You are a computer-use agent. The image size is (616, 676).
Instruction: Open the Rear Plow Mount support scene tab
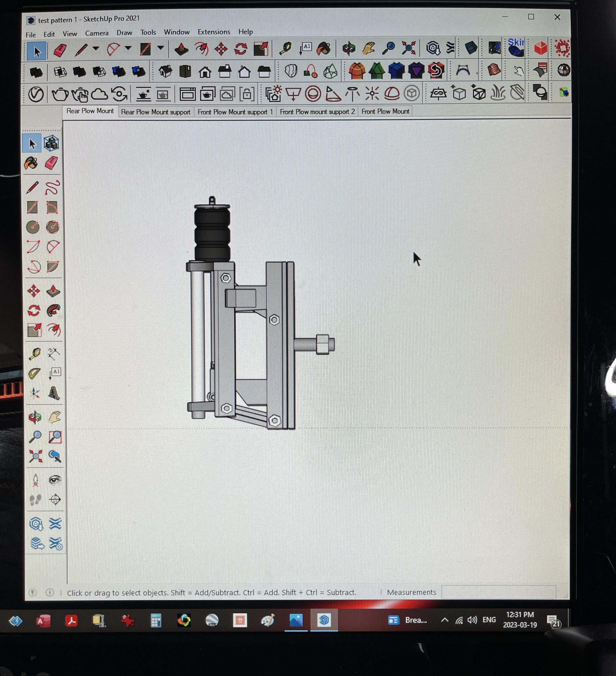pos(155,112)
